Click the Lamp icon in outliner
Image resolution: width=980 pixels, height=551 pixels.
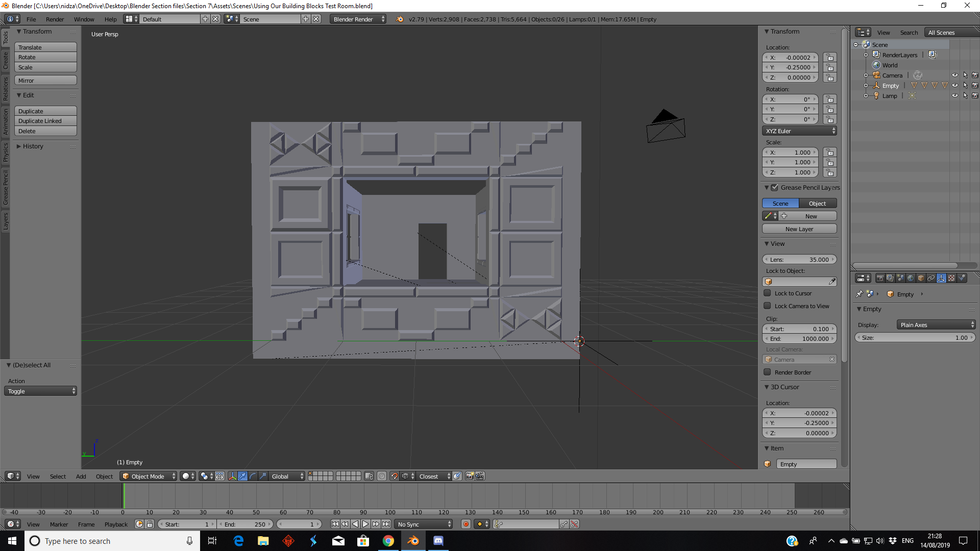coord(876,96)
